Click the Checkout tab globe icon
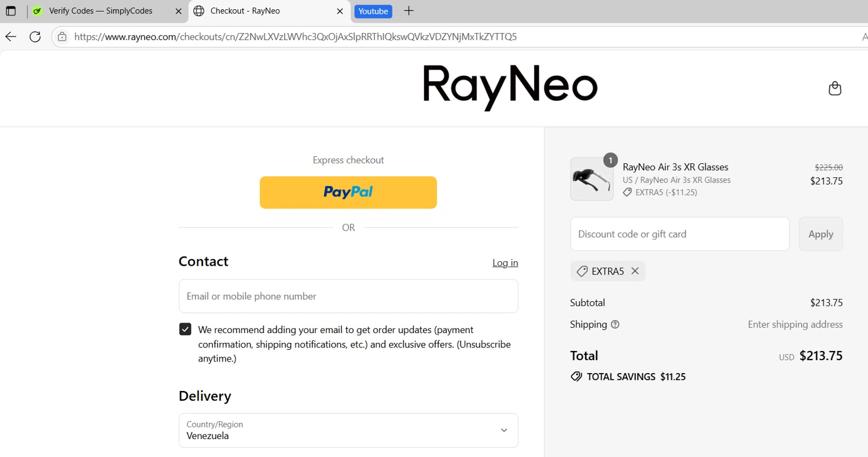This screenshot has width=868, height=457. click(198, 11)
